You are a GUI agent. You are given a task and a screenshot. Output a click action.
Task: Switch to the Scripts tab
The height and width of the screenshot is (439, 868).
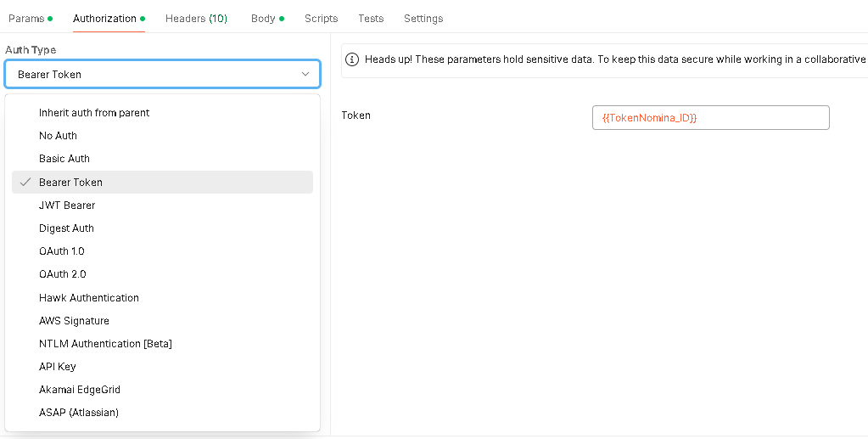tap(321, 19)
